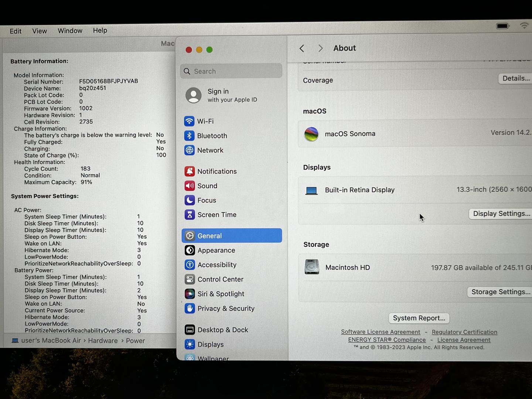This screenshot has height=399, width=532.
Task: Click user's MacBook Air in path bar
Action: coord(51,341)
